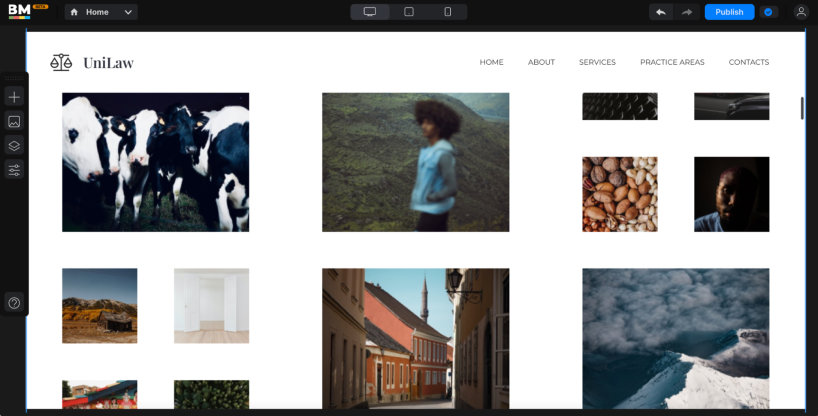Click the home icon in the page selector

pos(74,12)
